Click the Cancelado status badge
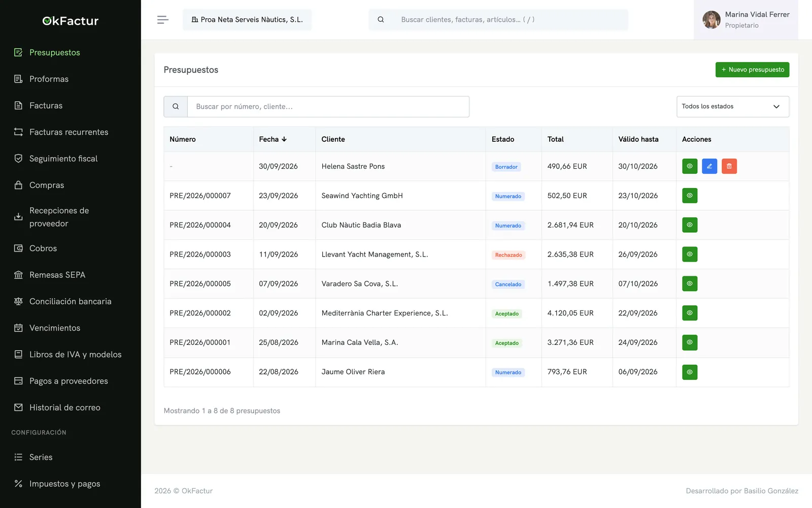 (508, 284)
